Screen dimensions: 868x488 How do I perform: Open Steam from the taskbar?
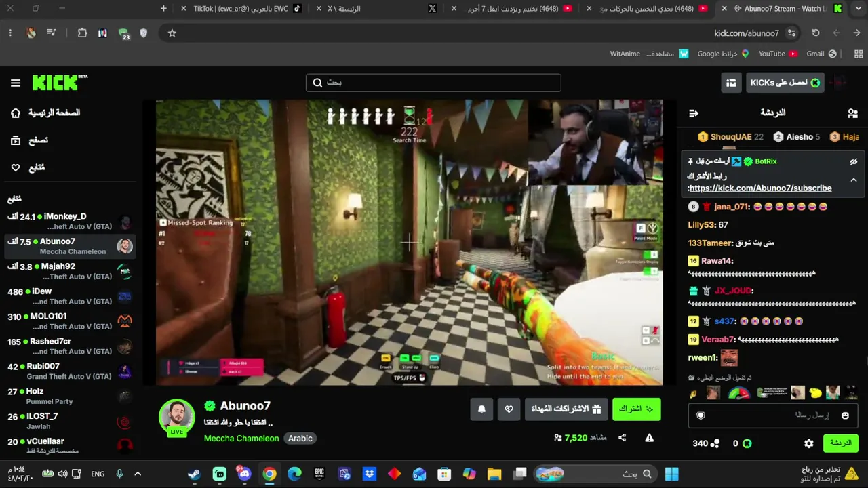(195, 474)
